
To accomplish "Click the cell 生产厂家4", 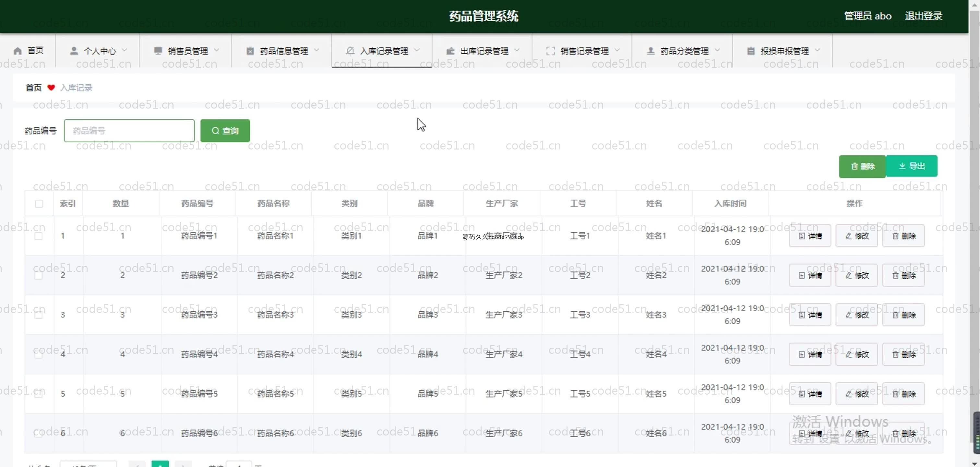I will pos(504,354).
